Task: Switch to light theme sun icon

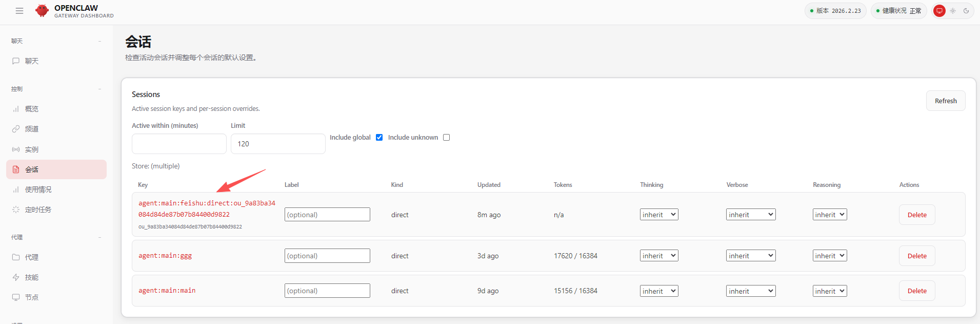Action: tap(953, 11)
